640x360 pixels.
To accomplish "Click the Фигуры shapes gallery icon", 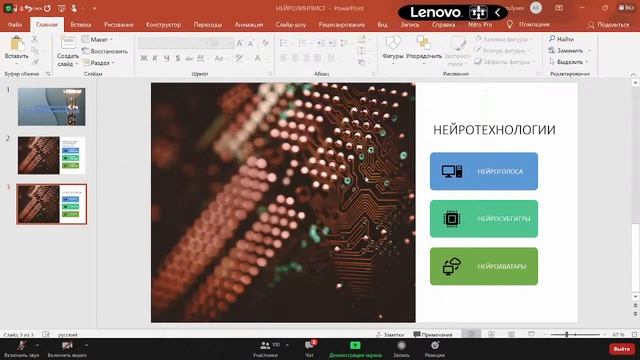I will [393, 43].
